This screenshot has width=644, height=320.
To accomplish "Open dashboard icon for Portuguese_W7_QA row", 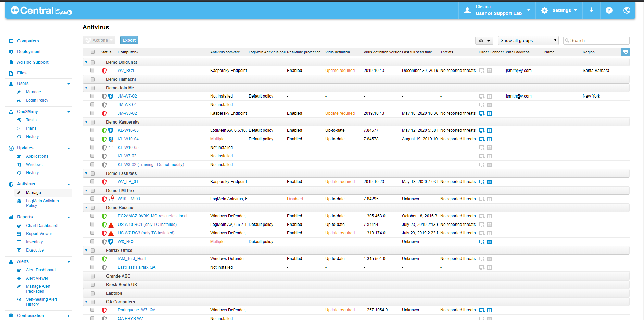I will (x=490, y=310).
